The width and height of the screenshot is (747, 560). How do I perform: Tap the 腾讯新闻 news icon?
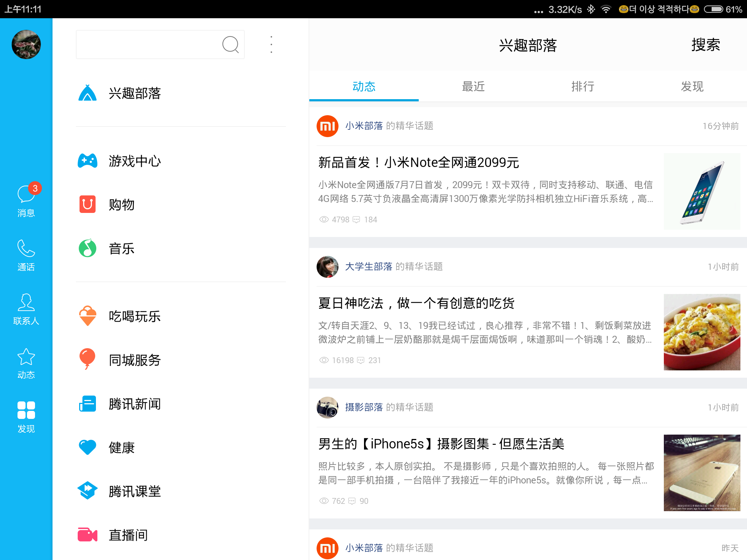tap(88, 404)
